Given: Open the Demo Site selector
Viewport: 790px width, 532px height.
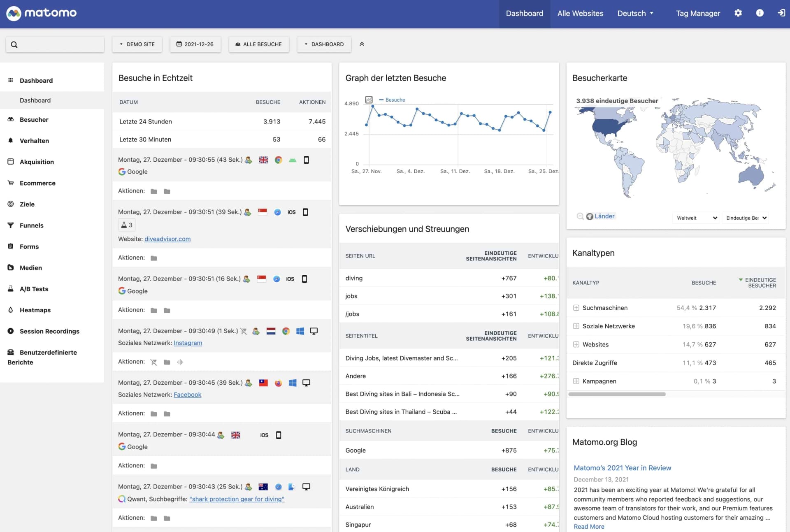Looking at the screenshot, I should coord(137,44).
